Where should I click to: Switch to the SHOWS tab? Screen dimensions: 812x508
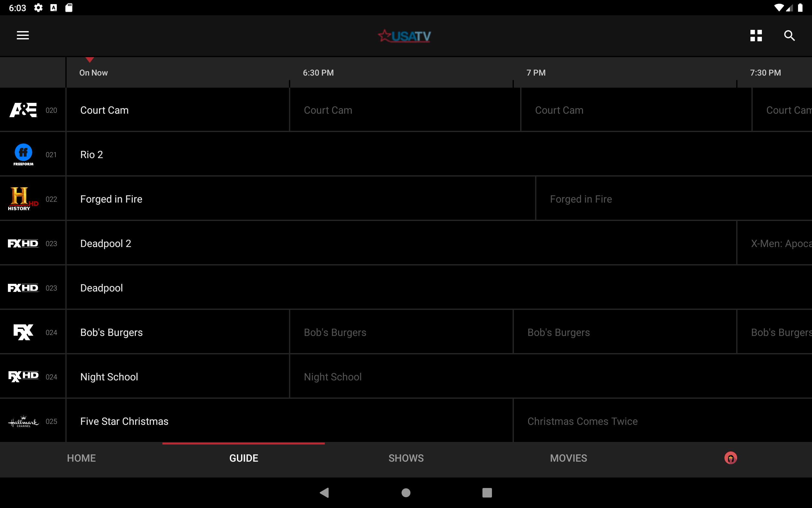[x=406, y=458]
